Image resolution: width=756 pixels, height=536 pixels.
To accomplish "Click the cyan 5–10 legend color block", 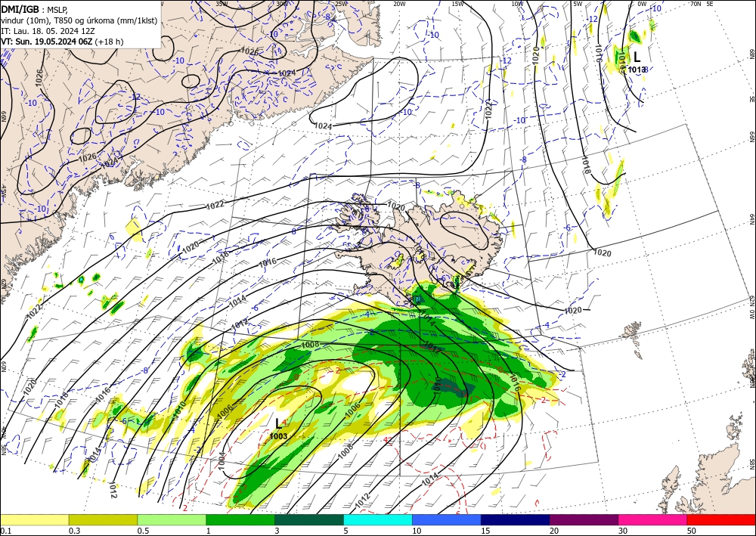I will (x=378, y=519).
